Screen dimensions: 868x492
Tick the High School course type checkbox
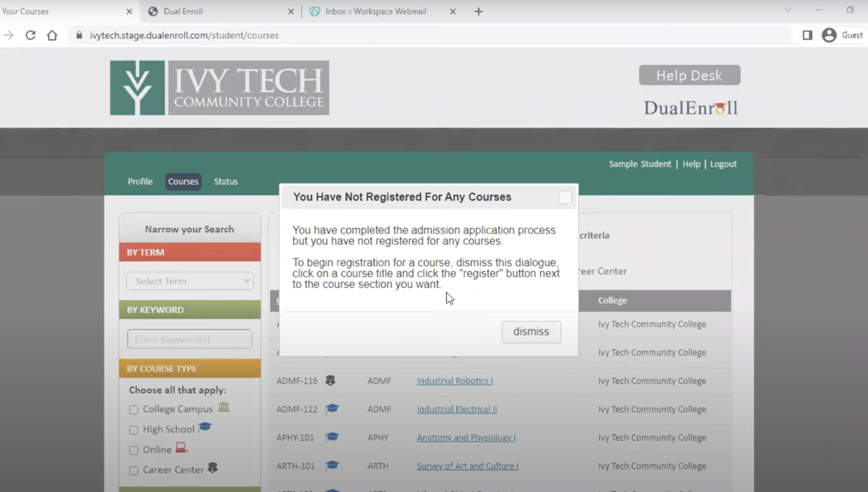(x=134, y=430)
